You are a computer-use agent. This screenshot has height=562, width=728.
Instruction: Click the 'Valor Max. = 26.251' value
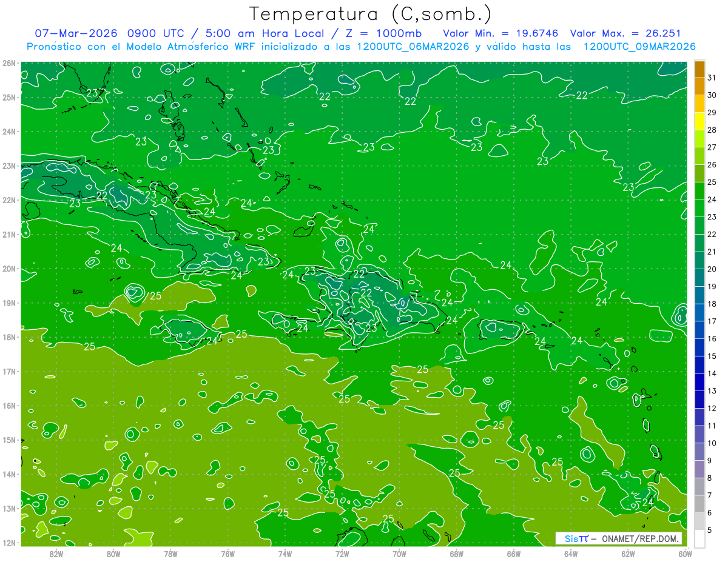[x=625, y=33]
